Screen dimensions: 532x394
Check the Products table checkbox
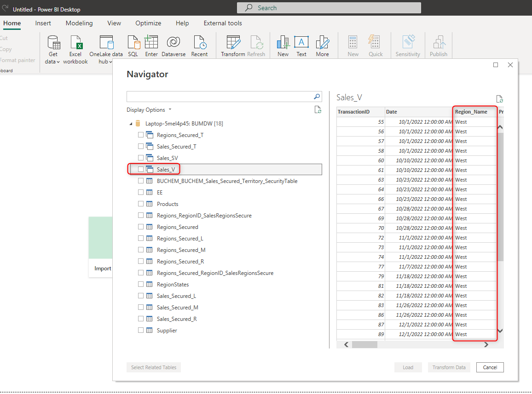pyautogui.click(x=141, y=204)
